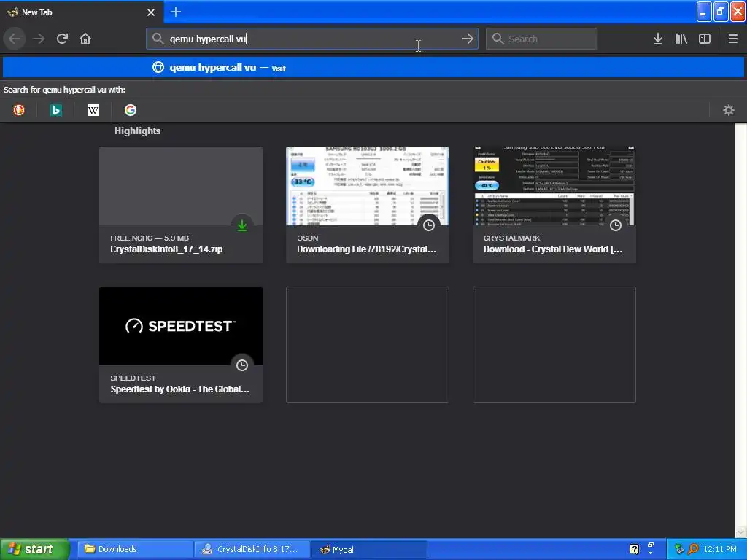Open the downloads toolbar icon

point(658,39)
